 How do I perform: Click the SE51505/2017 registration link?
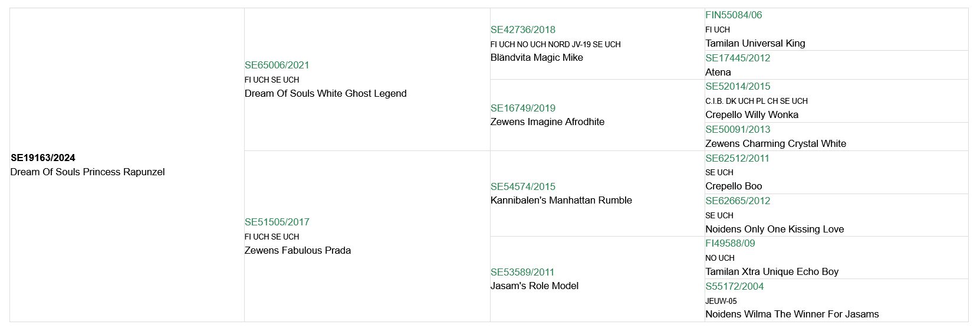[x=277, y=222]
